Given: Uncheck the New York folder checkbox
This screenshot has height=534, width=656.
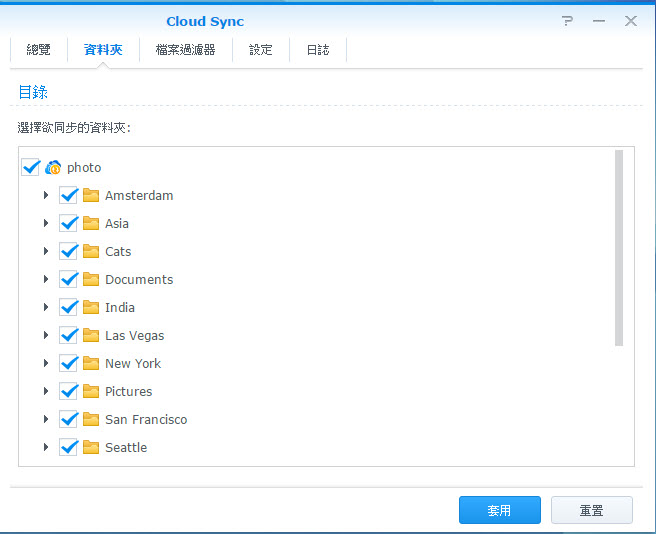Looking at the screenshot, I should click(68, 363).
